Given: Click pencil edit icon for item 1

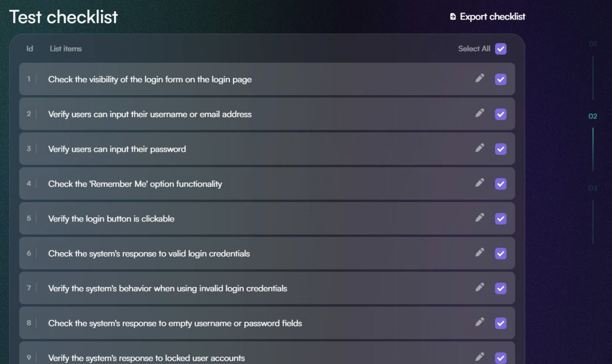Looking at the screenshot, I should pos(480,78).
